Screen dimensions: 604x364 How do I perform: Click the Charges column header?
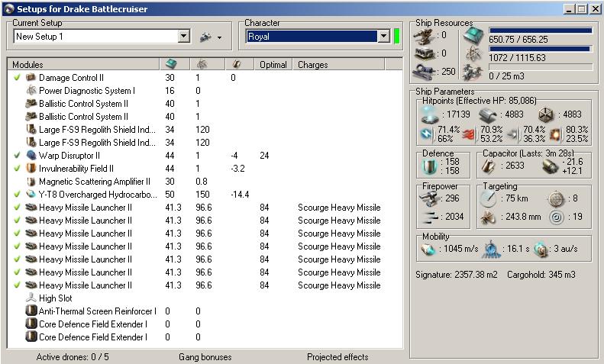coord(312,65)
